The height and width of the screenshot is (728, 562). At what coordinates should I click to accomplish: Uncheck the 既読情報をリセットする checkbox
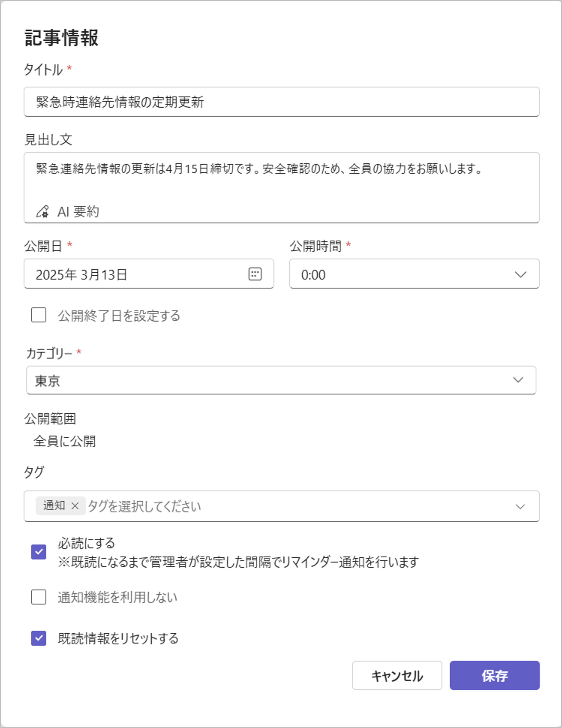click(x=39, y=638)
